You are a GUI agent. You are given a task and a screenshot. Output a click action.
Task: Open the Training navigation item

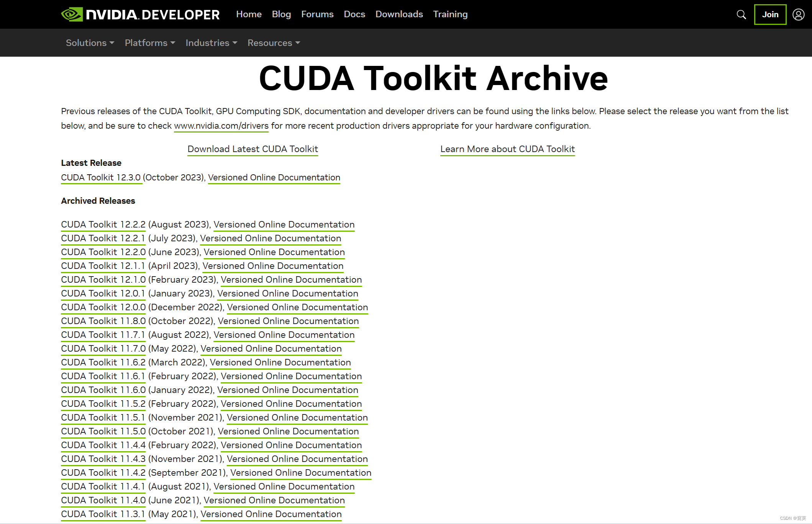pyautogui.click(x=450, y=14)
